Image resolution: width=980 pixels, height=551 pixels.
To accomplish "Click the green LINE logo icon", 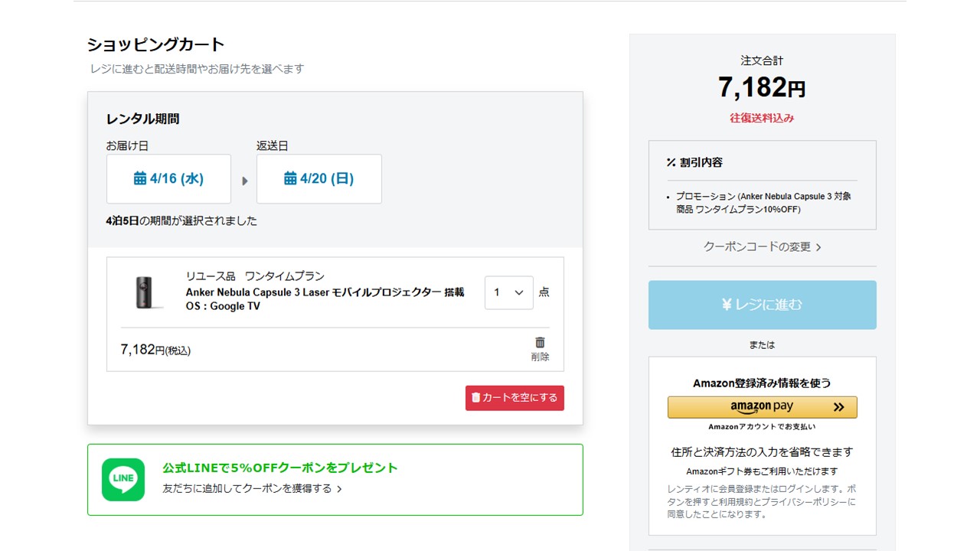I will pyautogui.click(x=123, y=480).
